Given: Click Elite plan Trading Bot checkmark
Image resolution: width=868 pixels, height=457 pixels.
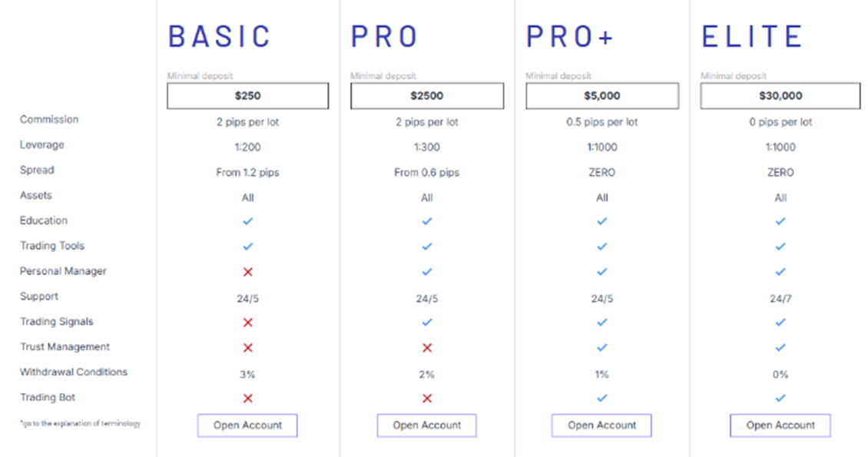Looking at the screenshot, I should pos(780,399).
